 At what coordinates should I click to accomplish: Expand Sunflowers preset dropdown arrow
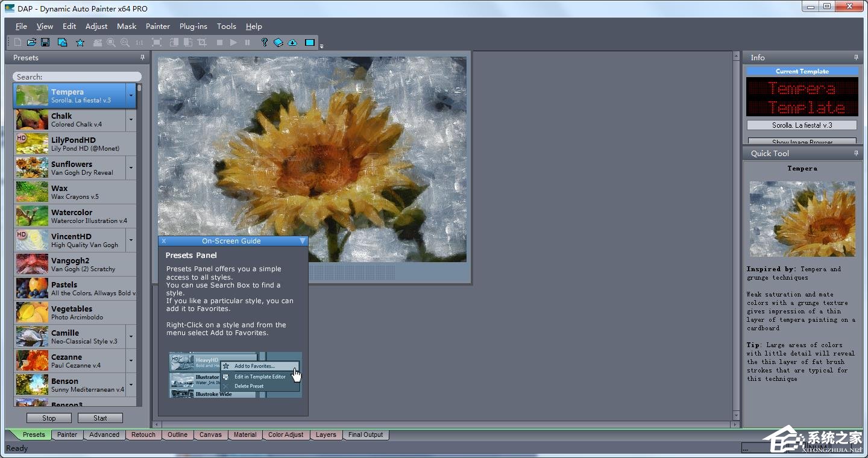pos(131,168)
